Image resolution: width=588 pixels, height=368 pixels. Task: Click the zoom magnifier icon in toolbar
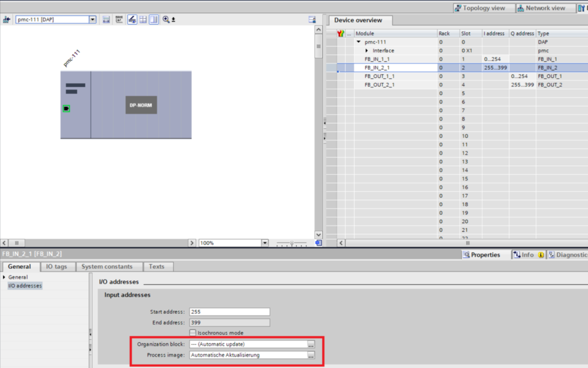point(166,20)
